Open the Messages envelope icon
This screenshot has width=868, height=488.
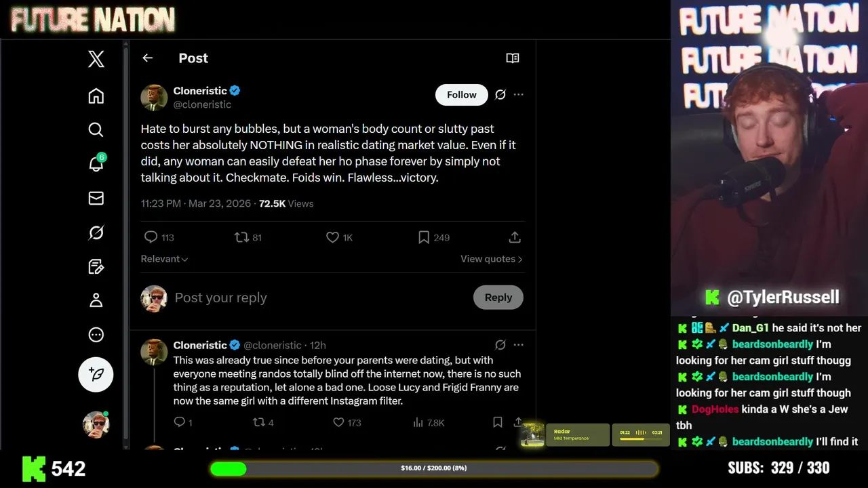[x=96, y=198]
